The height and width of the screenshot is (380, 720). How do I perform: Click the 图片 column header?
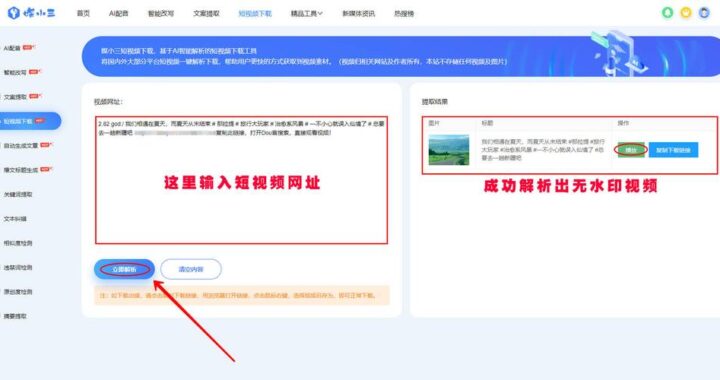pyautogui.click(x=434, y=123)
